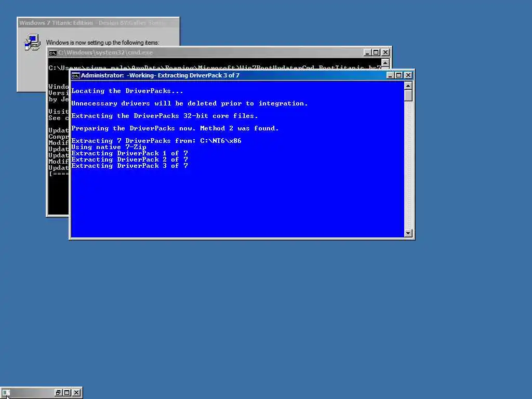Click 'Extracting DriverPack 2 of 7' line
This screenshot has height=399, width=532.
coord(129,159)
